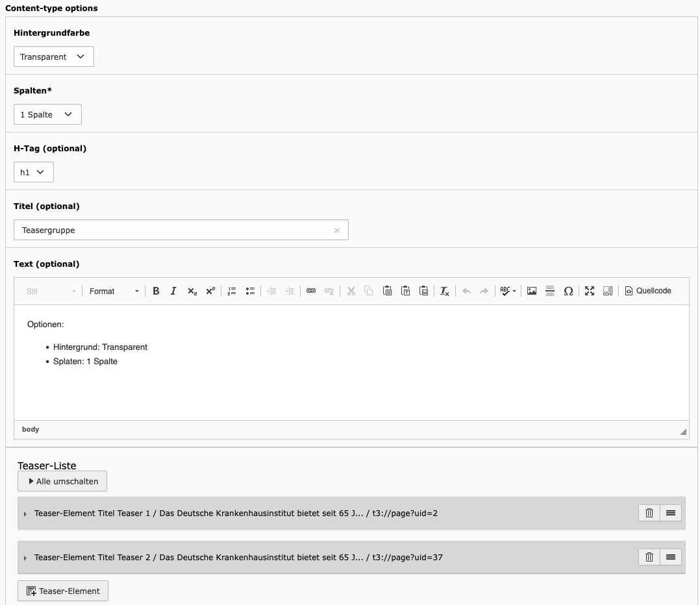Delete the Teaser 1 element
700x605 pixels.
pyautogui.click(x=649, y=513)
